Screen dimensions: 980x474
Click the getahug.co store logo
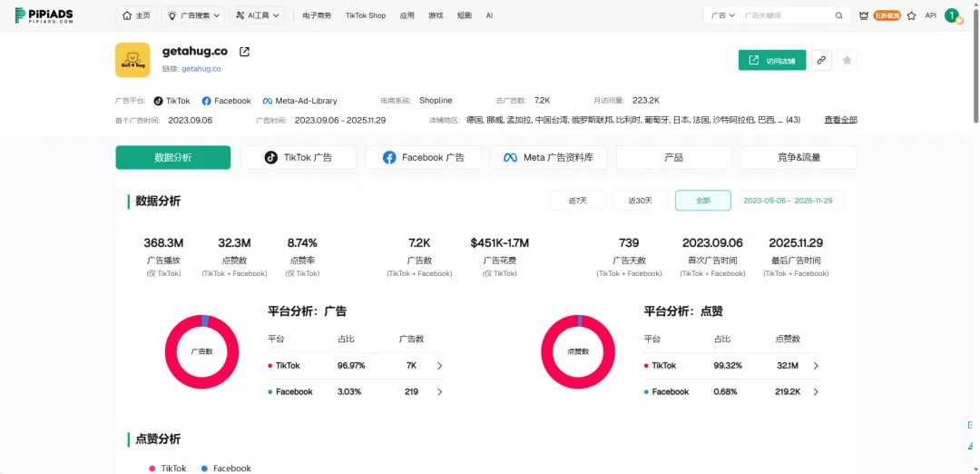click(132, 60)
